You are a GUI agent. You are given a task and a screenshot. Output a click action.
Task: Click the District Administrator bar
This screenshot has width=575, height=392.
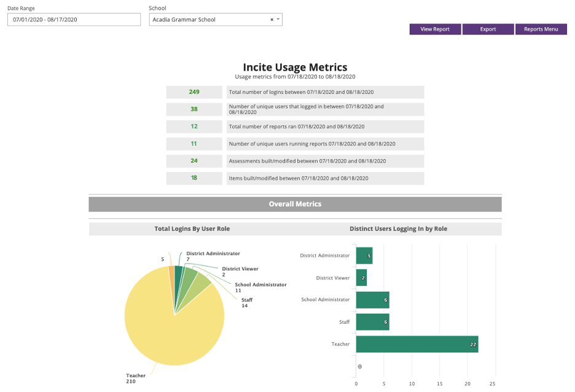(364, 256)
